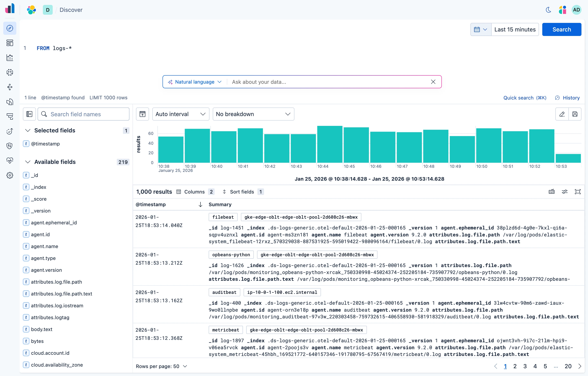Open Quick search link
The width and height of the screenshot is (588, 376).
click(x=525, y=98)
